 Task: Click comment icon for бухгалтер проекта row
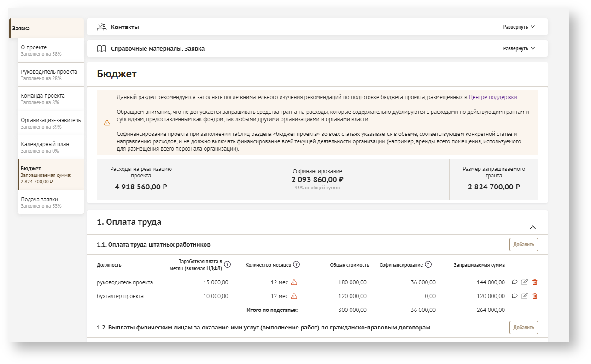[x=515, y=296]
